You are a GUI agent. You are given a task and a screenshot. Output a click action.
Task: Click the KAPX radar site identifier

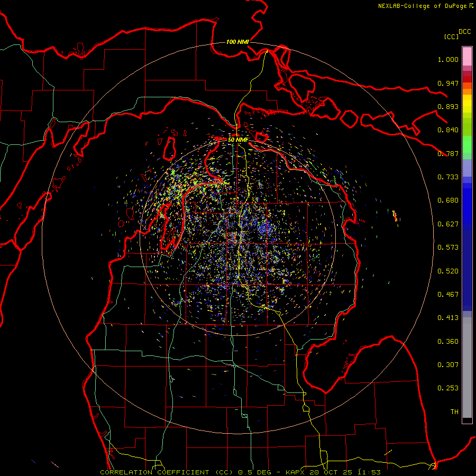click(296, 472)
